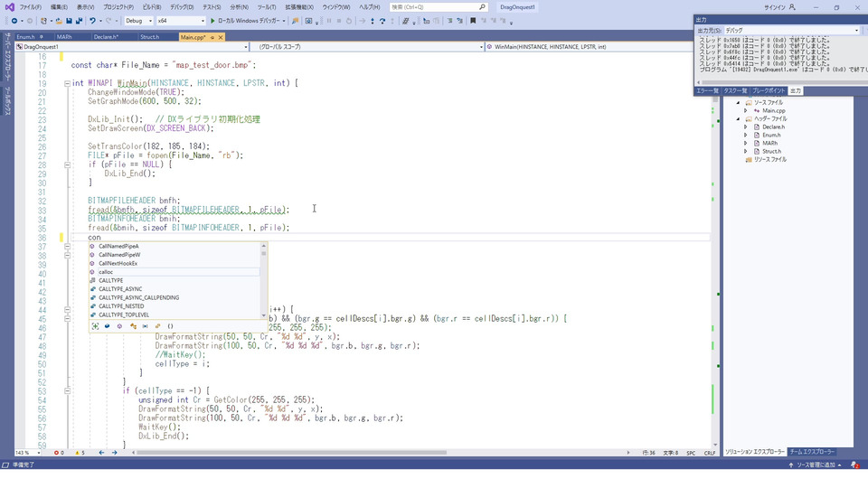Toggle IntelliSense filter for classes
Screen dimensions: 868x488
click(x=133, y=326)
